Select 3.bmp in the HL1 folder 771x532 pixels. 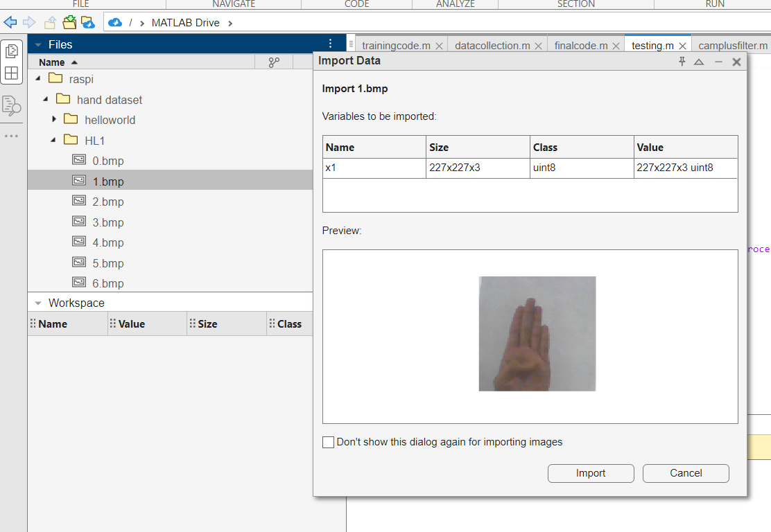click(107, 222)
